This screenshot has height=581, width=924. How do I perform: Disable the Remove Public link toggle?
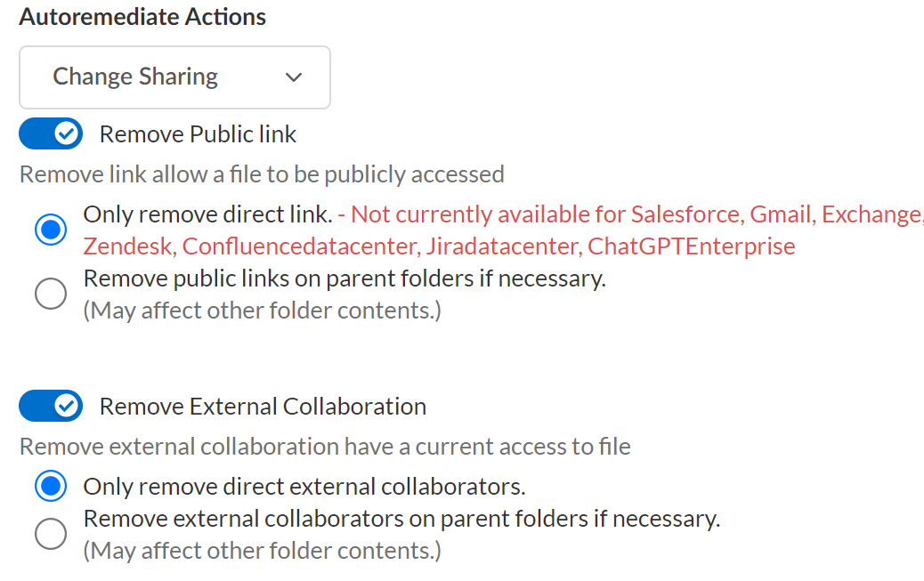[51, 134]
